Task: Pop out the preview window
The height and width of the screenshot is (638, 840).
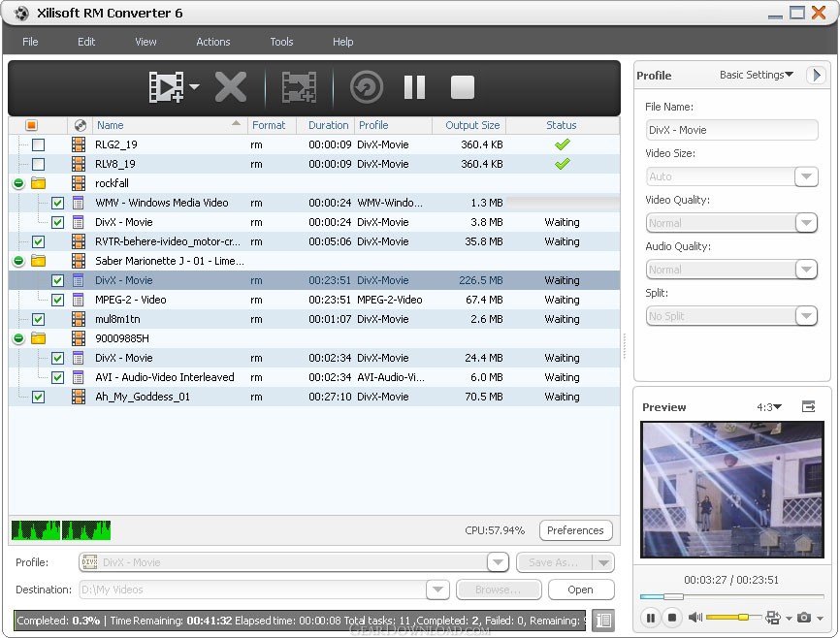Action: click(x=809, y=407)
